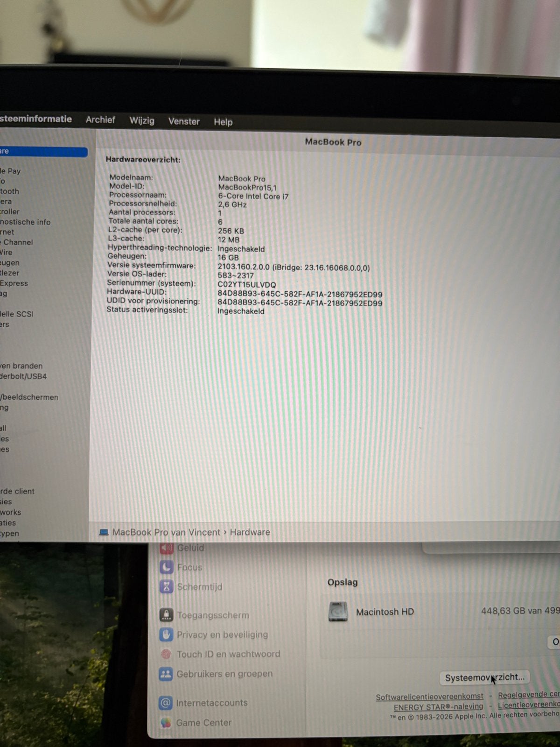
Task: Select the Schermtijd hourglass icon in System Settings
Action: click(x=167, y=587)
